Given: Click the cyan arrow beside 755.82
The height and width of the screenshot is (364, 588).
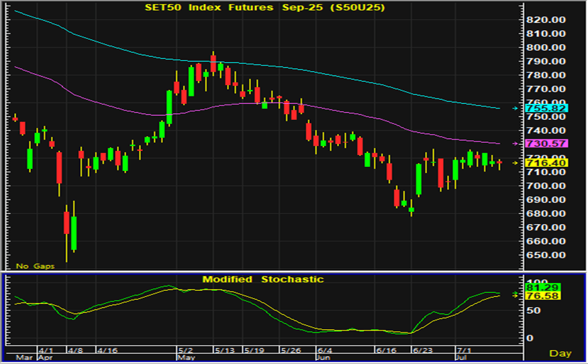Looking at the screenshot, I should 516,108.
